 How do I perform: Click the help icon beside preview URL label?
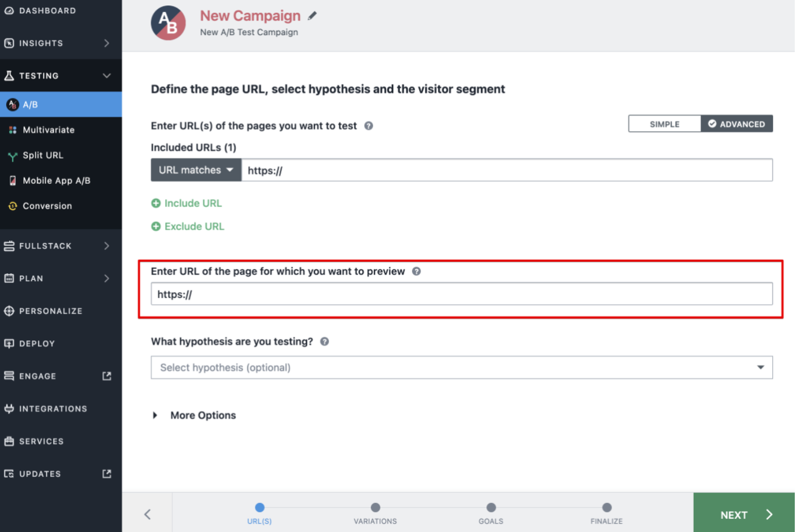click(x=416, y=271)
